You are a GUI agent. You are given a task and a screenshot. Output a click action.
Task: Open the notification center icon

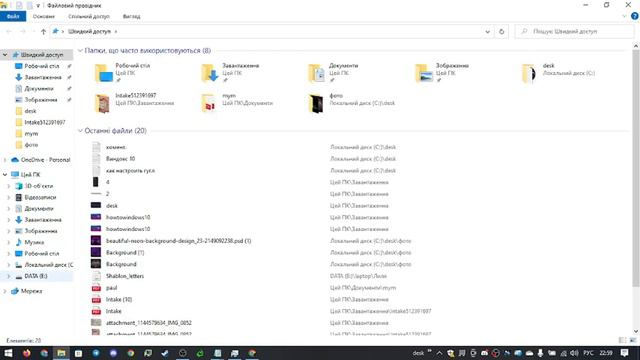coord(624,353)
